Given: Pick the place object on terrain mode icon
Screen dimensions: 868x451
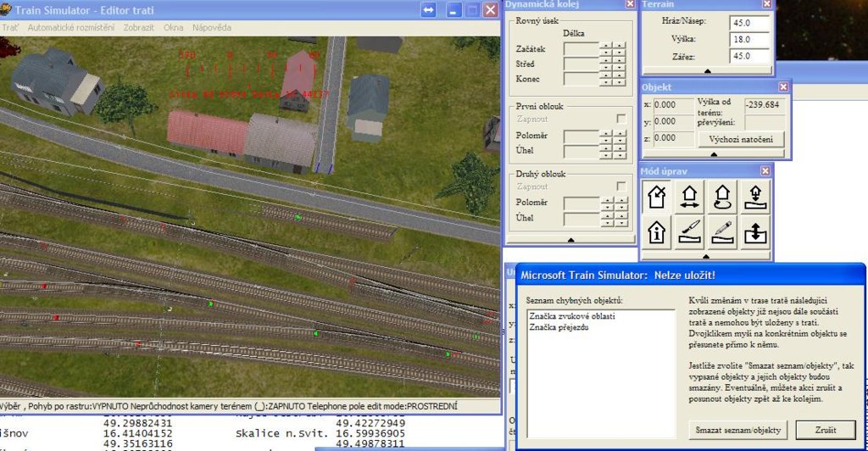Looking at the screenshot, I should pyautogui.click(x=755, y=197).
